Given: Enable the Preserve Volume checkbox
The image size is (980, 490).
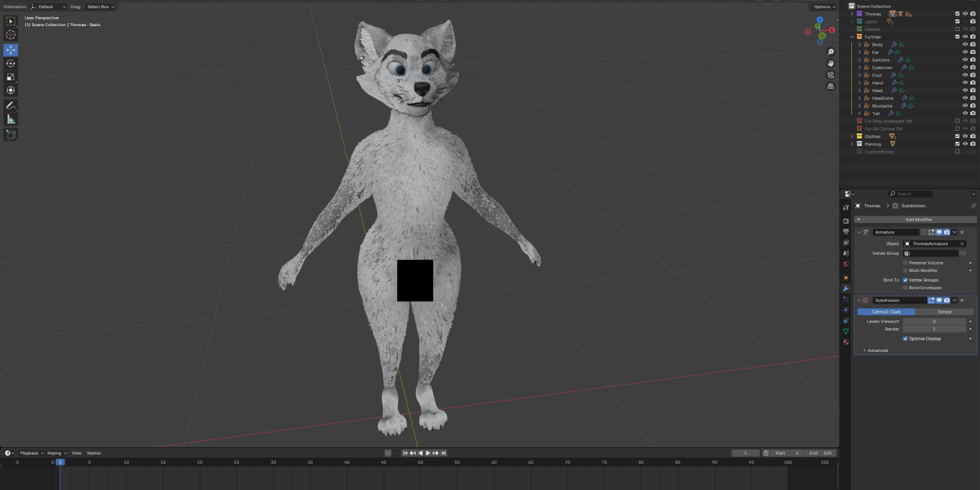Looking at the screenshot, I should coord(906,263).
